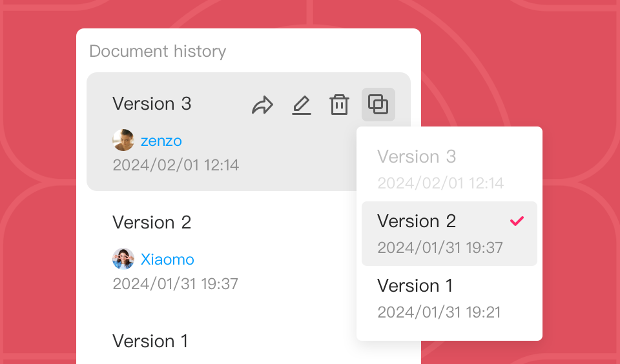Click the edit pencil icon for Version 3
The image size is (620, 364).
tap(301, 105)
